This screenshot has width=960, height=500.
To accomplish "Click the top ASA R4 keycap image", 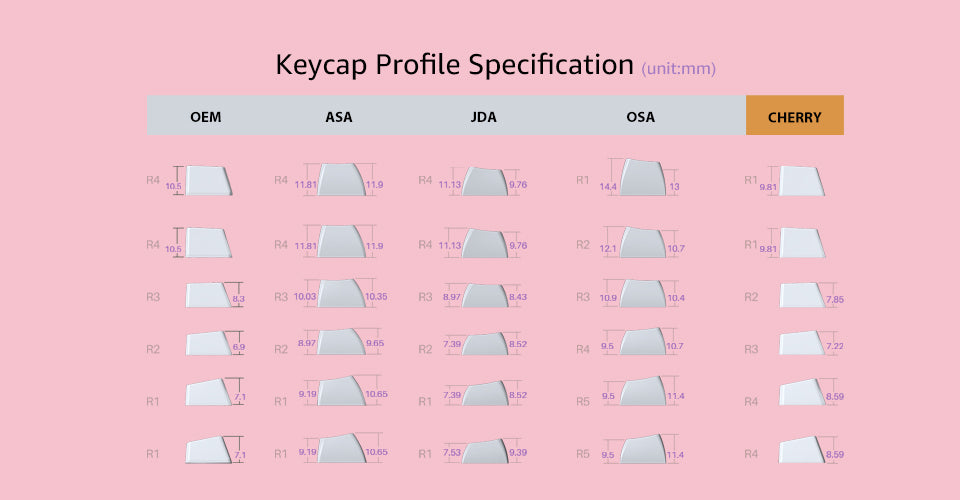I will pyautogui.click(x=340, y=180).
